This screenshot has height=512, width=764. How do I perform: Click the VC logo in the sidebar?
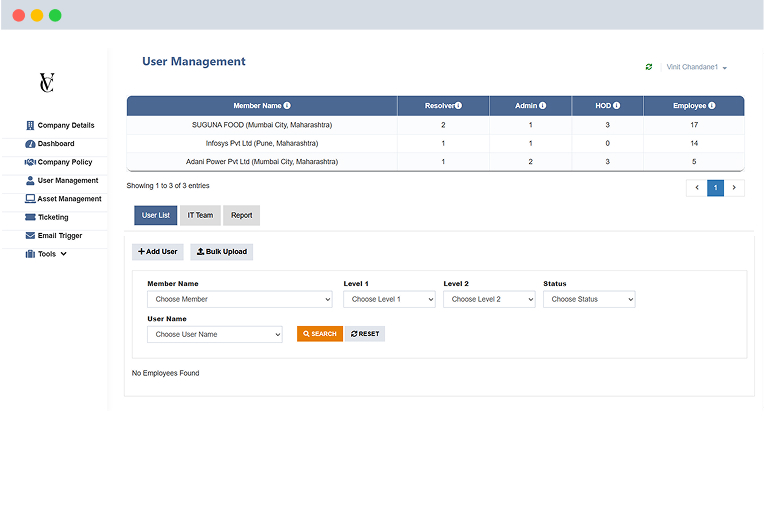tap(46, 82)
